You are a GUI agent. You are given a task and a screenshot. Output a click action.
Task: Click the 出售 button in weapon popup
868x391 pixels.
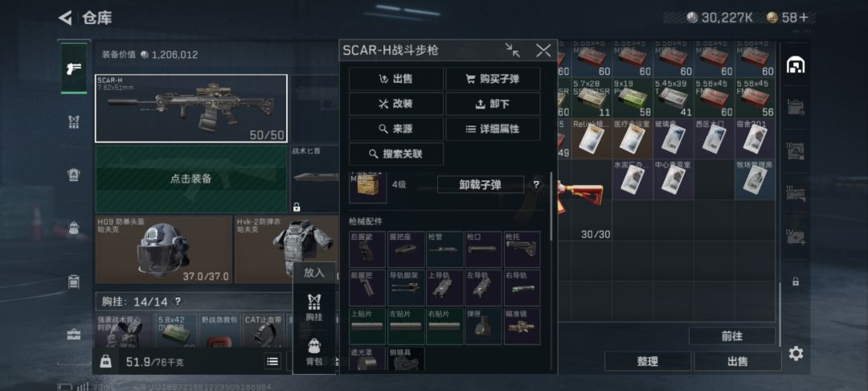click(395, 79)
